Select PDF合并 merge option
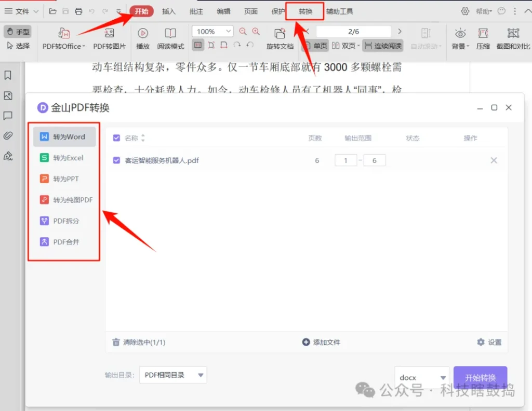Image resolution: width=532 pixels, height=411 pixels. tap(64, 242)
